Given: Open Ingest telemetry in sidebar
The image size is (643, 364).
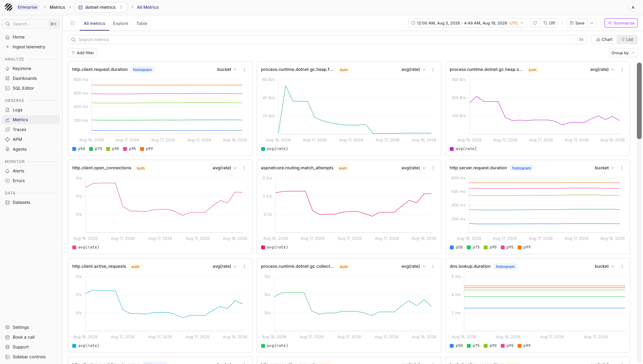Looking at the screenshot, I should 31,47.
